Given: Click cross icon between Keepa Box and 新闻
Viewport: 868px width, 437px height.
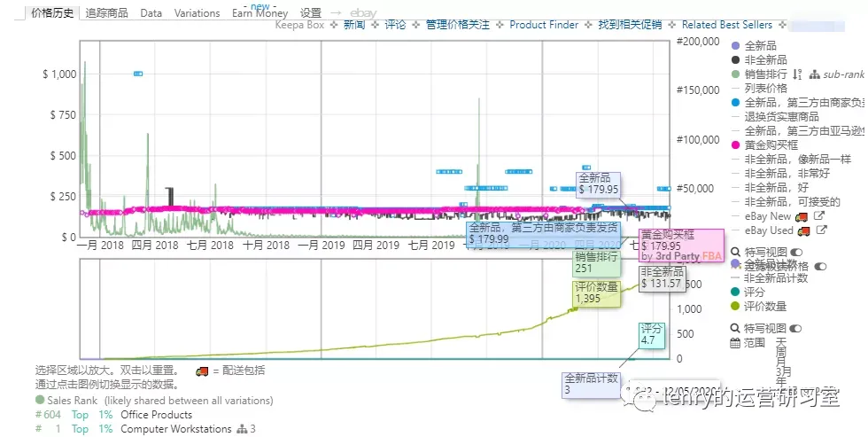Looking at the screenshot, I should click(x=333, y=25).
